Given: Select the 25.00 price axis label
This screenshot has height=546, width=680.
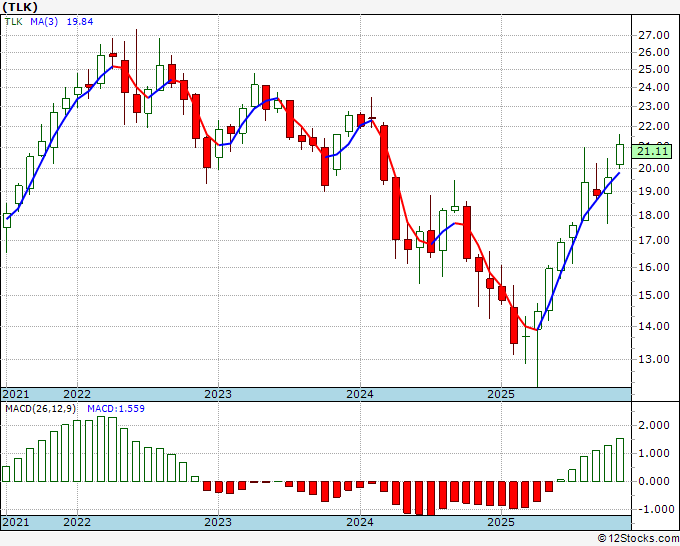Looking at the screenshot, I should [654, 69].
